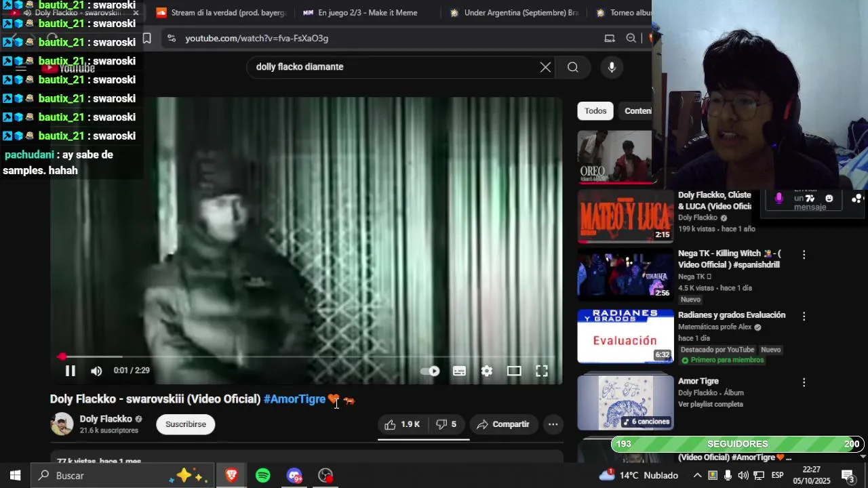Open 'Radianes y grados Evaluación' video title
The height and width of the screenshot is (488, 868).
732,315
